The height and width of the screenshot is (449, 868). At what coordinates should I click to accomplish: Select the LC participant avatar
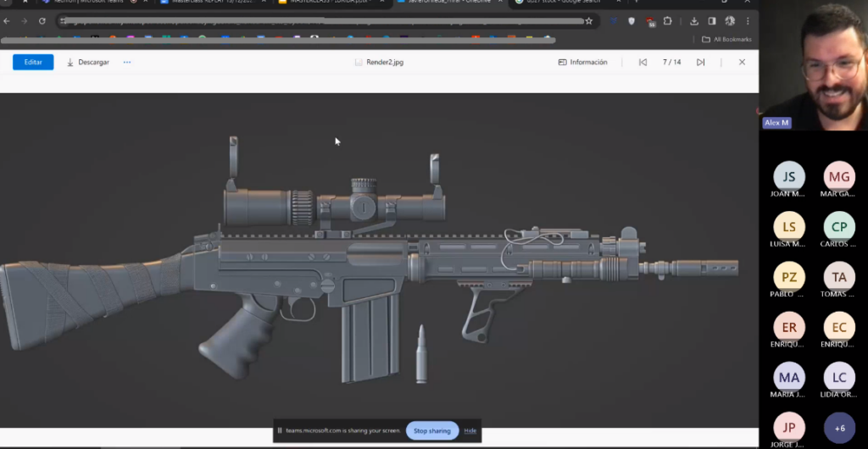pyautogui.click(x=839, y=378)
